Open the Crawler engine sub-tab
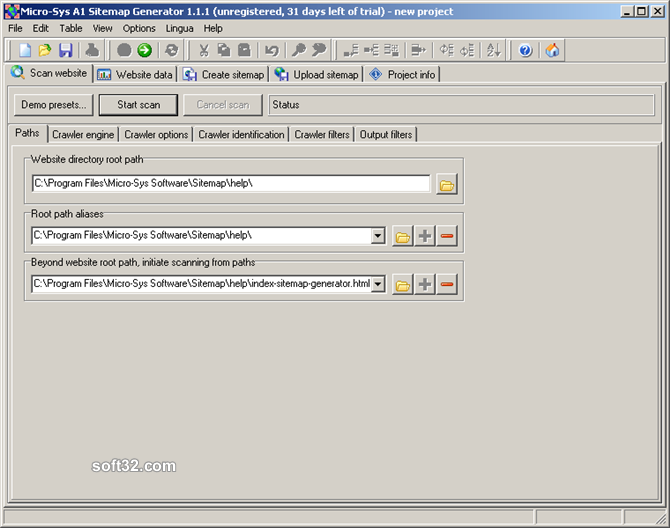670x528 pixels. pos(83,135)
